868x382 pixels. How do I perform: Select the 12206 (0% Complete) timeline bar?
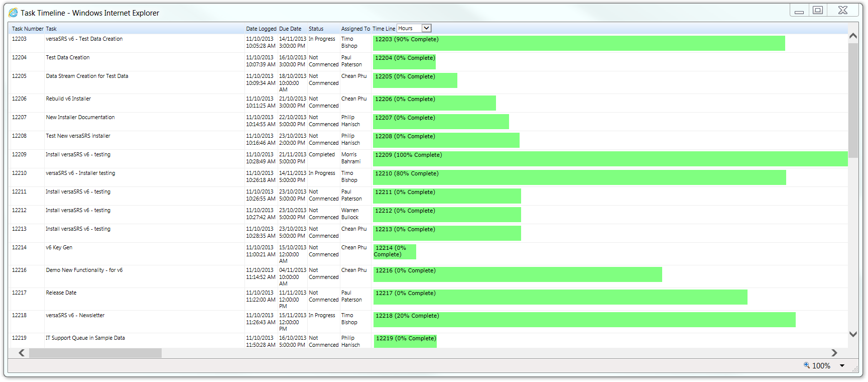[x=434, y=103]
